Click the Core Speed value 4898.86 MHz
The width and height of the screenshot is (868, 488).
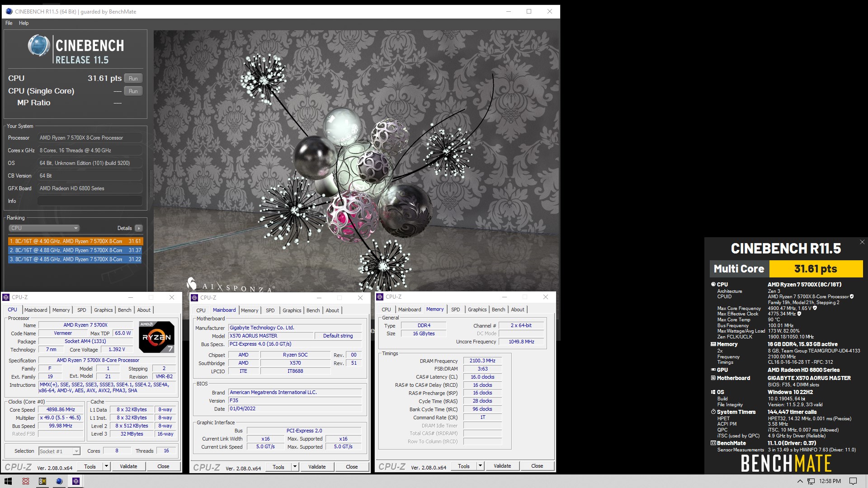(61, 409)
